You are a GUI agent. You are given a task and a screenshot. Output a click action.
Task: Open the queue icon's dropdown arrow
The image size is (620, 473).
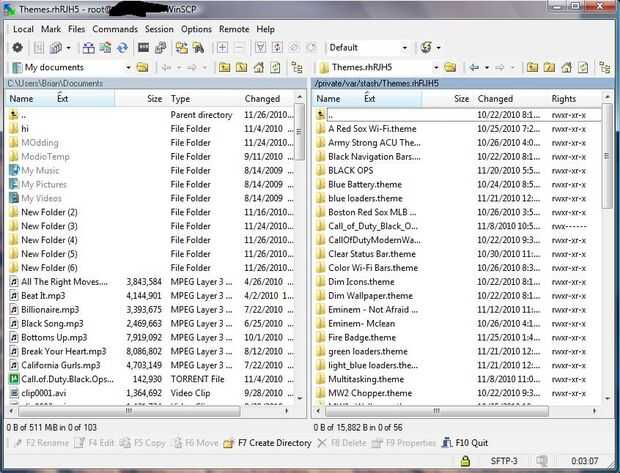pyautogui.click(x=68, y=48)
